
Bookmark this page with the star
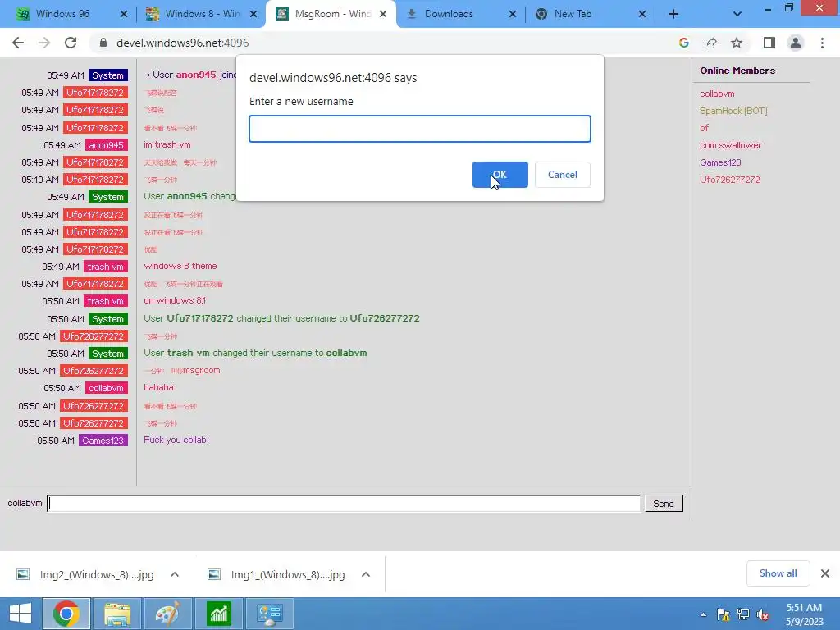coord(737,43)
